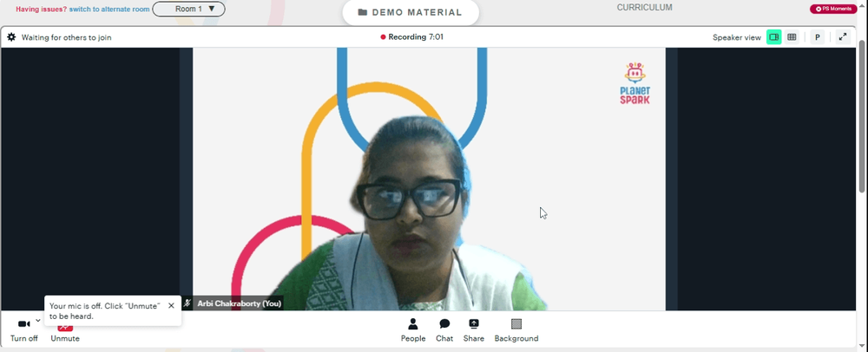Image resolution: width=868 pixels, height=352 pixels.
Task: Click the Planet Spark logo in video
Action: point(635,83)
